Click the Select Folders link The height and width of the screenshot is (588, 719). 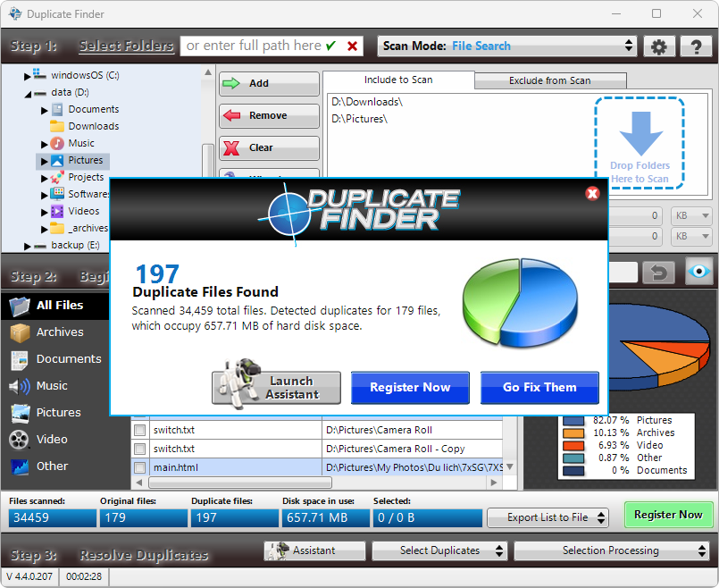(126, 46)
